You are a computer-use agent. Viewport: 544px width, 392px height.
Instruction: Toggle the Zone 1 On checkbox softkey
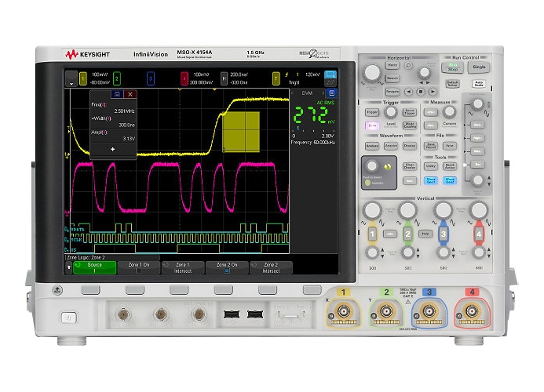[139, 267]
